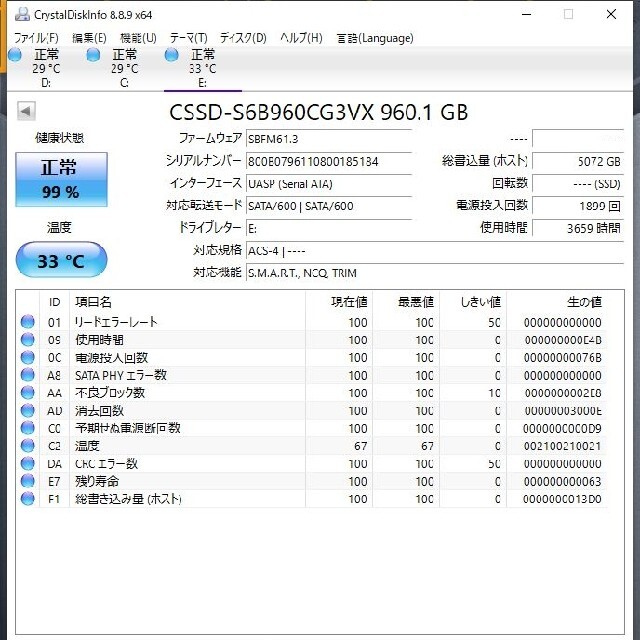Click the interface field UASP (Serial ATA)
This screenshot has height=640, width=640.
(329, 184)
